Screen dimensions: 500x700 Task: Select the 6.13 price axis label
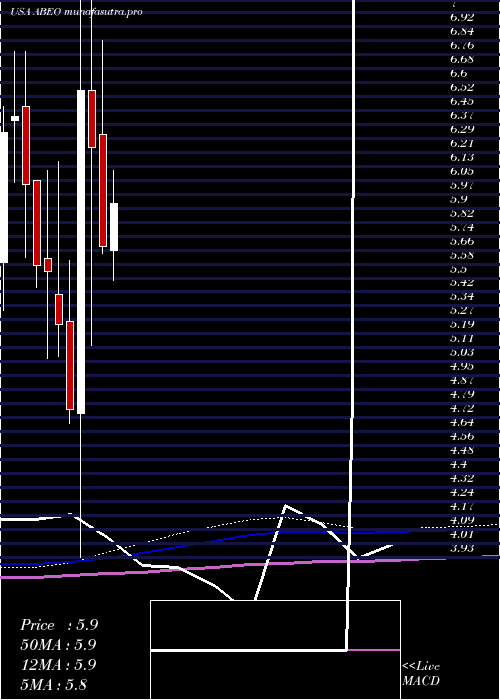pyautogui.click(x=462, y=157)
